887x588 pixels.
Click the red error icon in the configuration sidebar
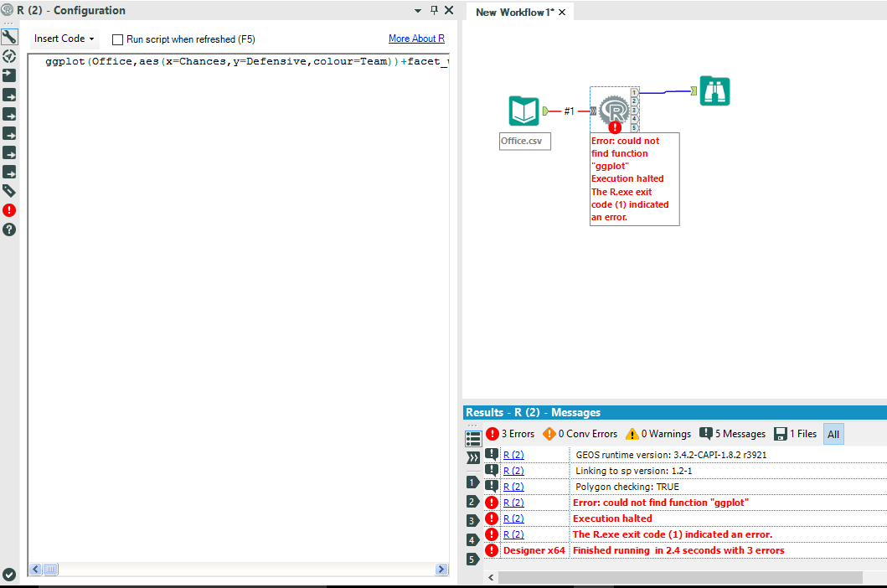click(x=9, y=210)
